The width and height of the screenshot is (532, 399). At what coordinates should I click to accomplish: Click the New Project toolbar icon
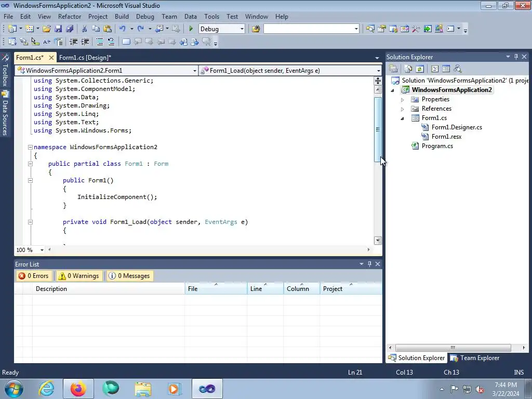pos(12,29)
